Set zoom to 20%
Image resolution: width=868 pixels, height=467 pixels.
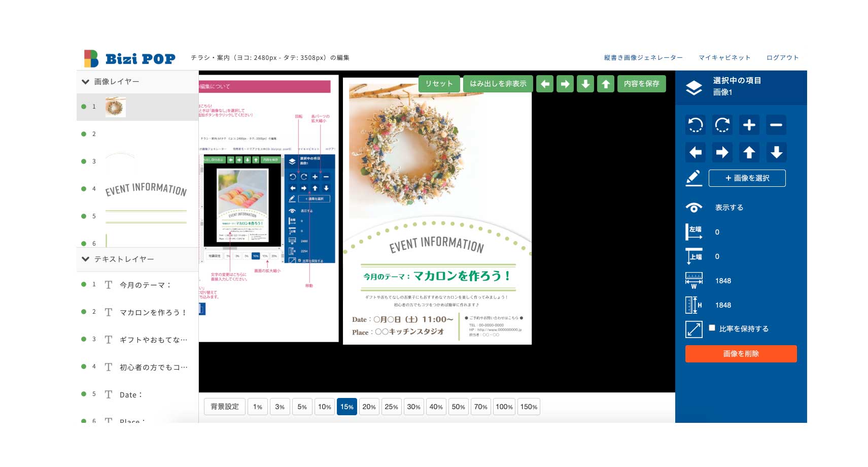pyautogui.click(x=369, y=407)
